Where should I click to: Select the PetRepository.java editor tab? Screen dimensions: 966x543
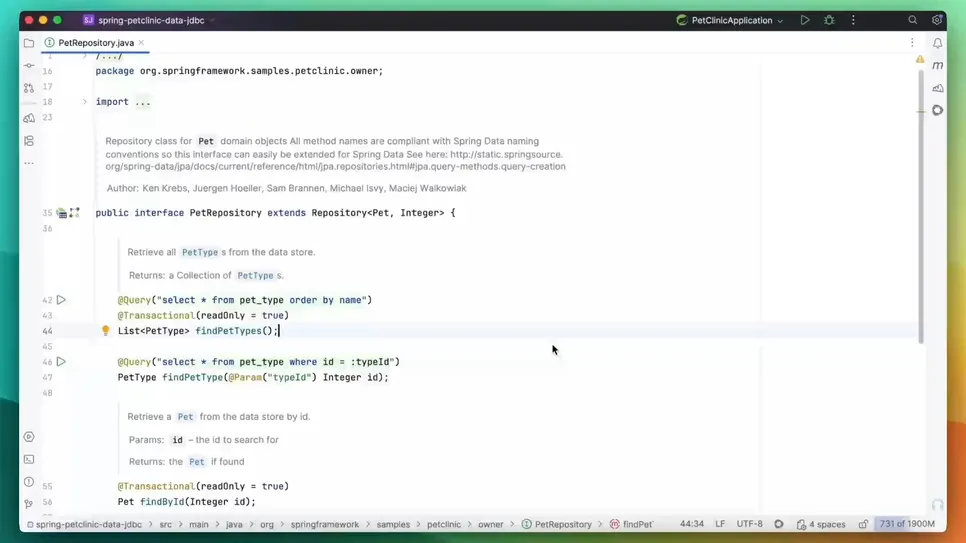[x=95, y=43]
